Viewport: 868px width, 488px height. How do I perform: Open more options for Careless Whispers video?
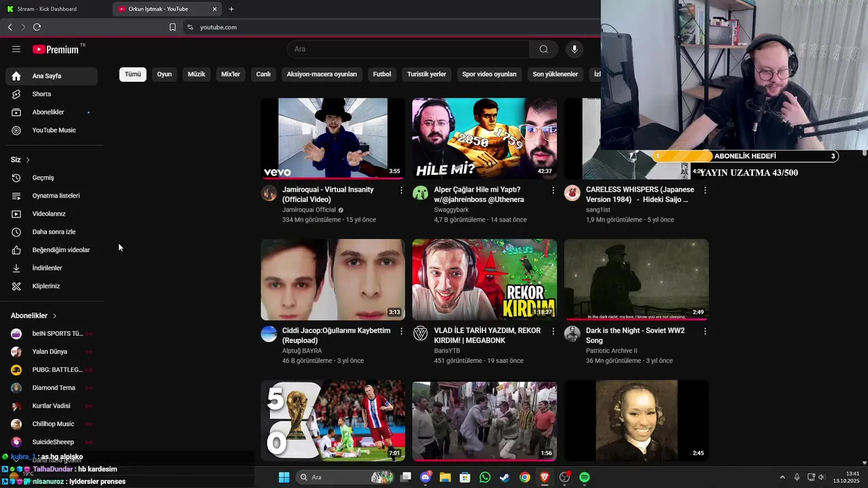pyautogui.click(x=705, y=190)
